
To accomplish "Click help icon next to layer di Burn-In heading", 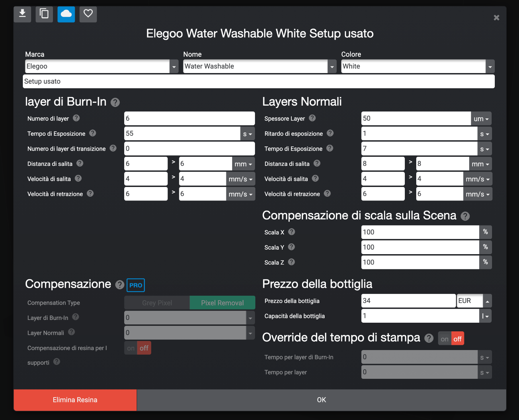I will point(115,102).
